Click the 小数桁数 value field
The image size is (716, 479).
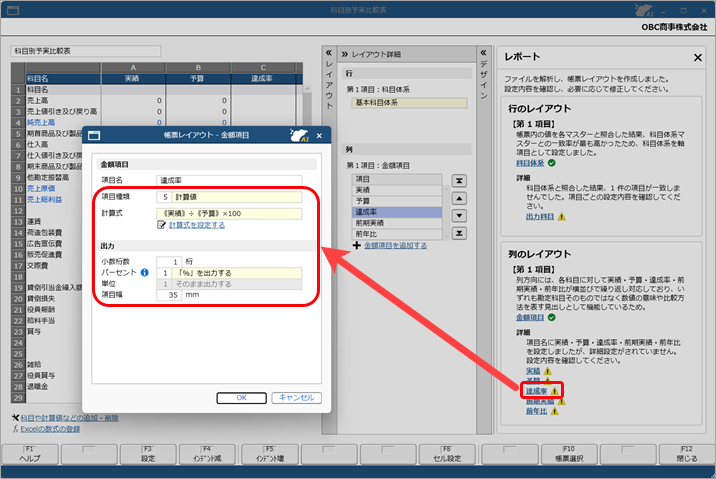[x=169, y=262]
